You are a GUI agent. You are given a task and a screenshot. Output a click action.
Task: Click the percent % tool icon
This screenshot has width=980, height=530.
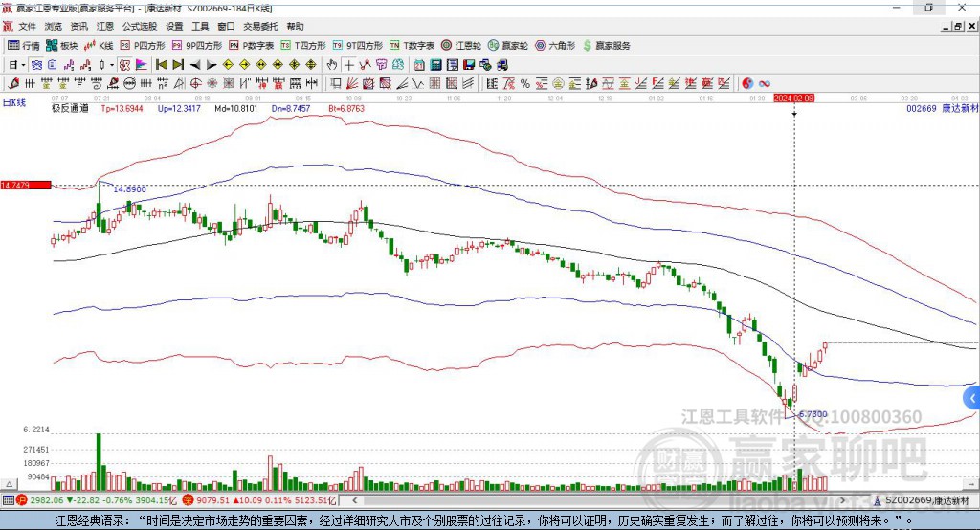tap(525, 84)
